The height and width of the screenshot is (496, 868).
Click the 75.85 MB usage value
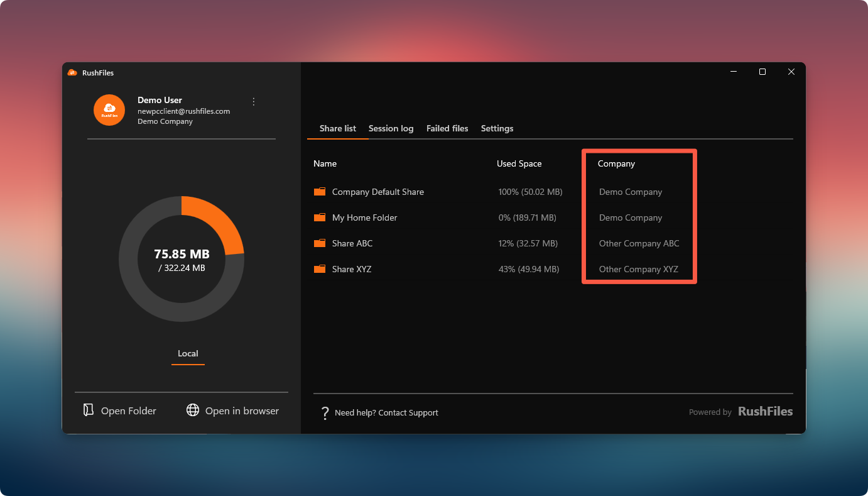182,254
